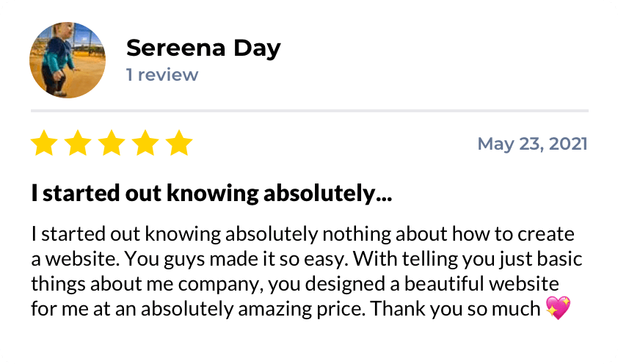
Task: Select the second rating star
Action: 78,144
